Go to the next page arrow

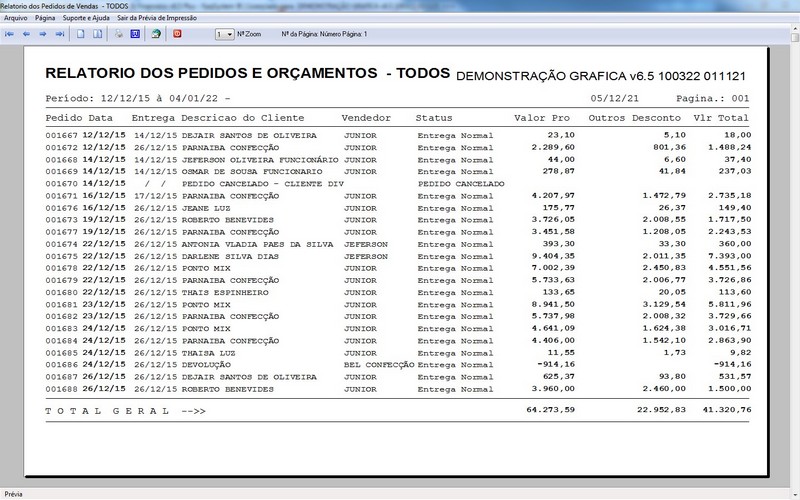point(43,34)
